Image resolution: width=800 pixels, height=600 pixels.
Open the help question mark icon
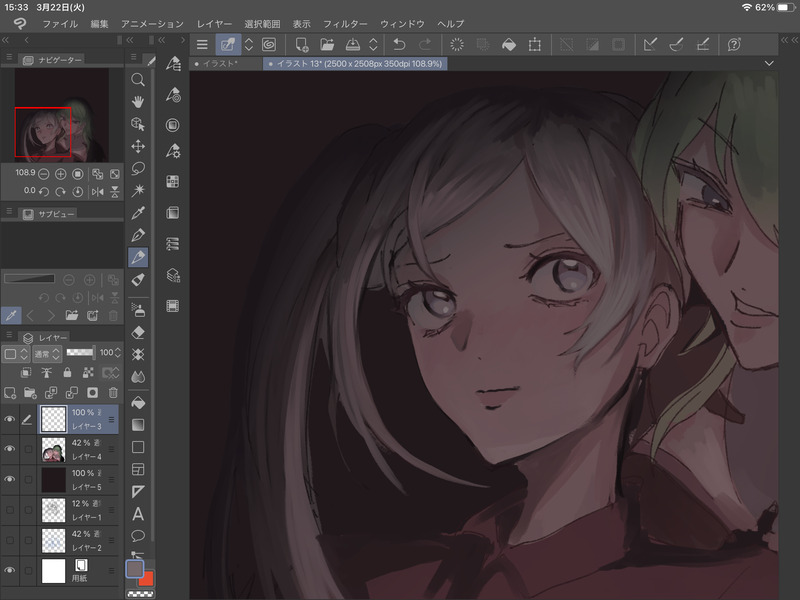(734, 45)
